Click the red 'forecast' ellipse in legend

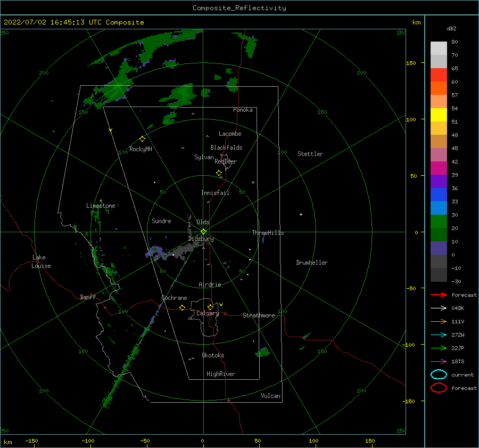pos(439,388)
